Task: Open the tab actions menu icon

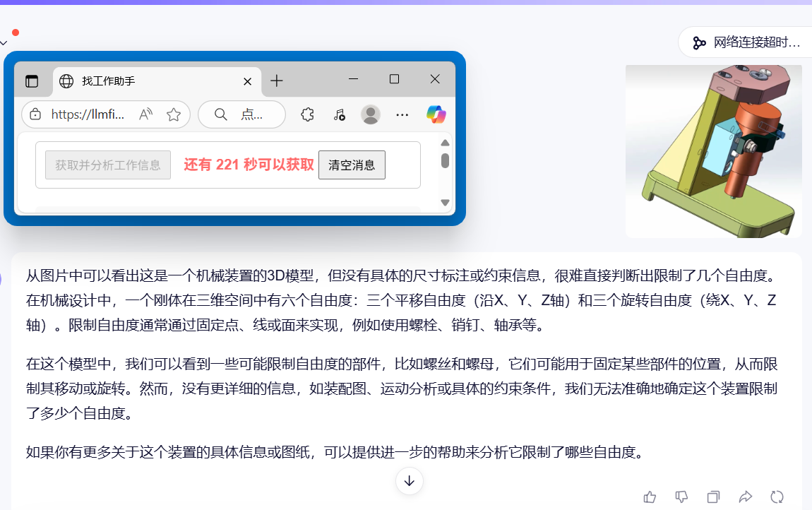Action: (32, 81)
